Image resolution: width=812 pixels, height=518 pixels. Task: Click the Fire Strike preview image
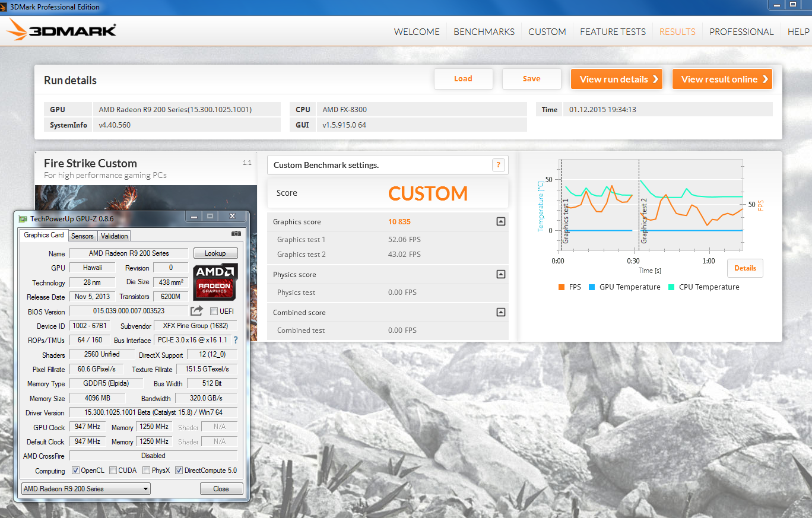pyautogui.click(x=145, y=198)
